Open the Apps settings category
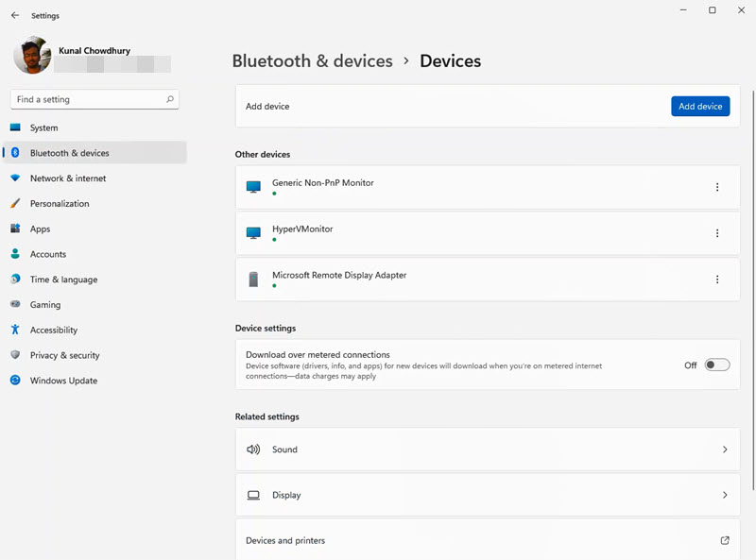The width and height of the screenshot is (756, 560). [x=94, y=229]
